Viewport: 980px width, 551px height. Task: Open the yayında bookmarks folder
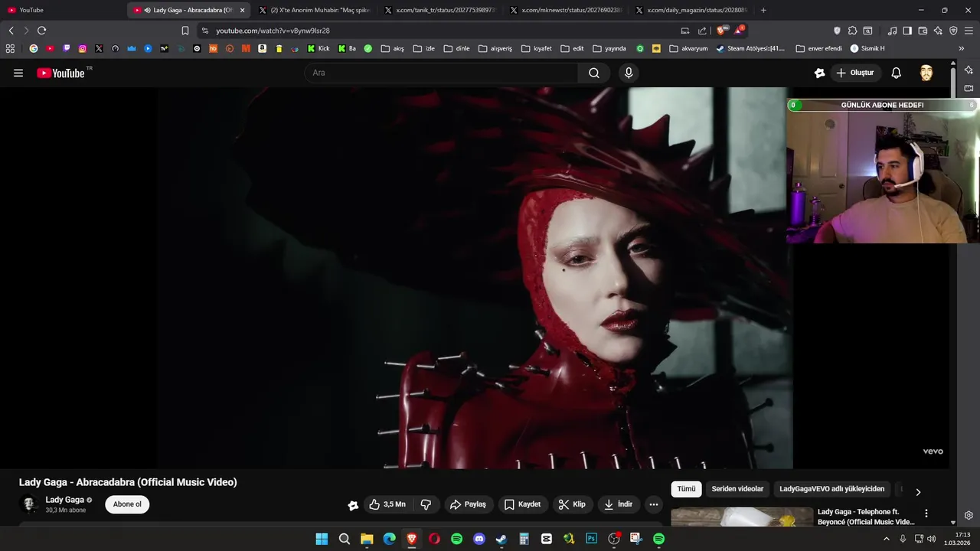click(x=609, y=48)
